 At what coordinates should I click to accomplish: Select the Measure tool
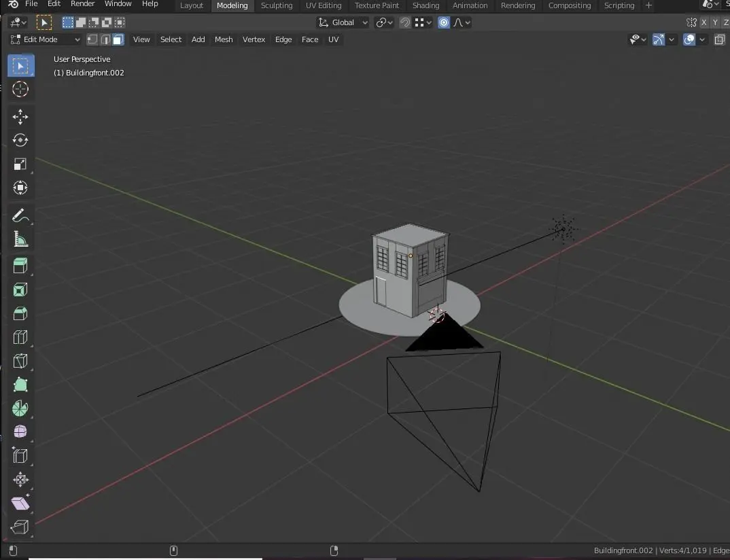(20, 239)
